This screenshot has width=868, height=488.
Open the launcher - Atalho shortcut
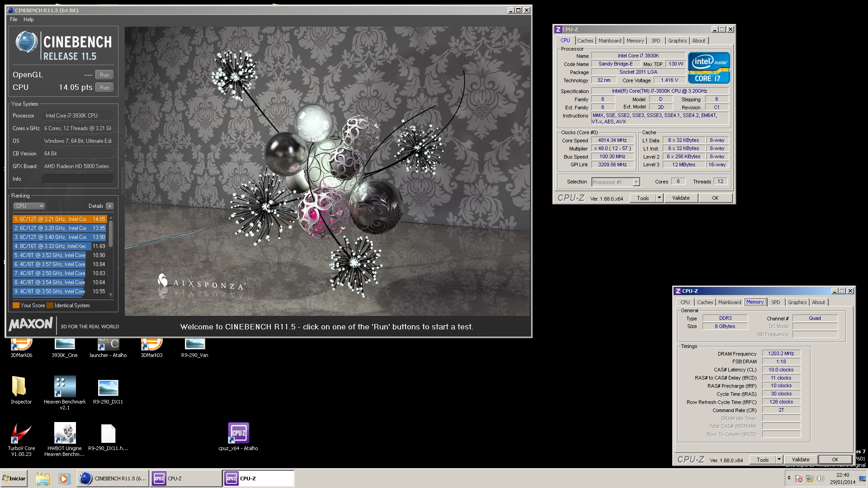click(x=108, y=348)
